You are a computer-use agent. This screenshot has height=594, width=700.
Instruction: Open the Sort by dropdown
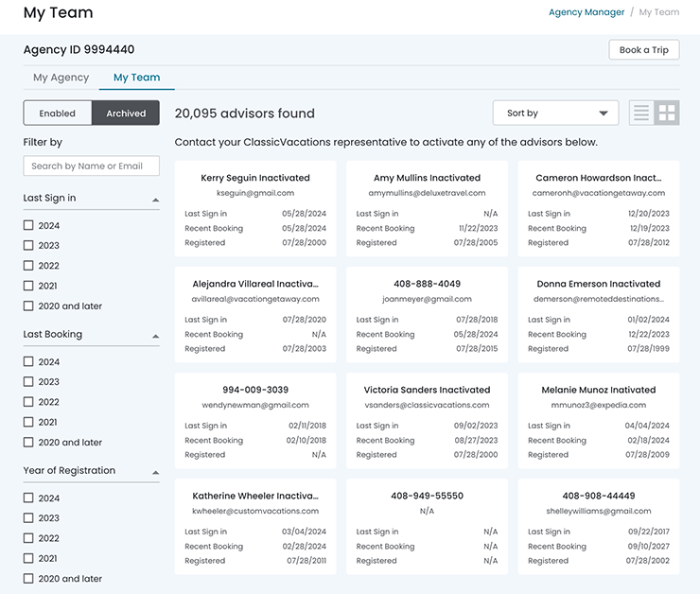(555, 114)
